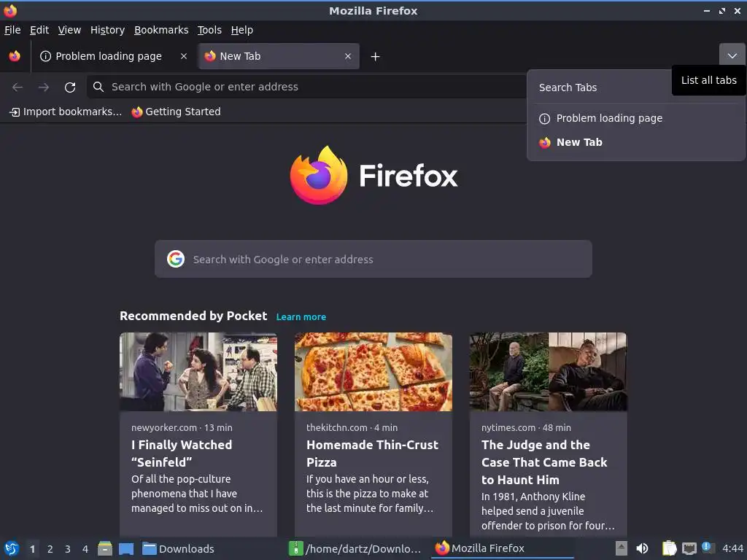Open the volume control tray icon
The width and height of the screenshot is (747, 560).
[642, 548]
